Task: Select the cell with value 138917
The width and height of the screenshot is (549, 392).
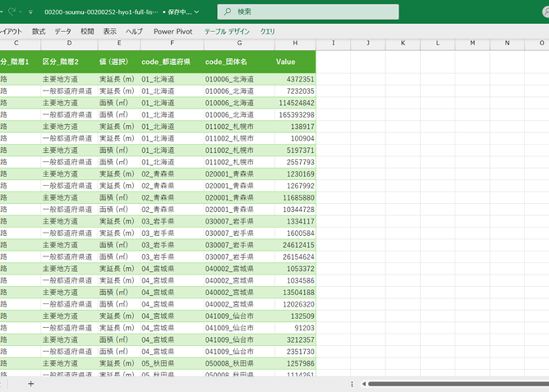Action: coord(295,127)
